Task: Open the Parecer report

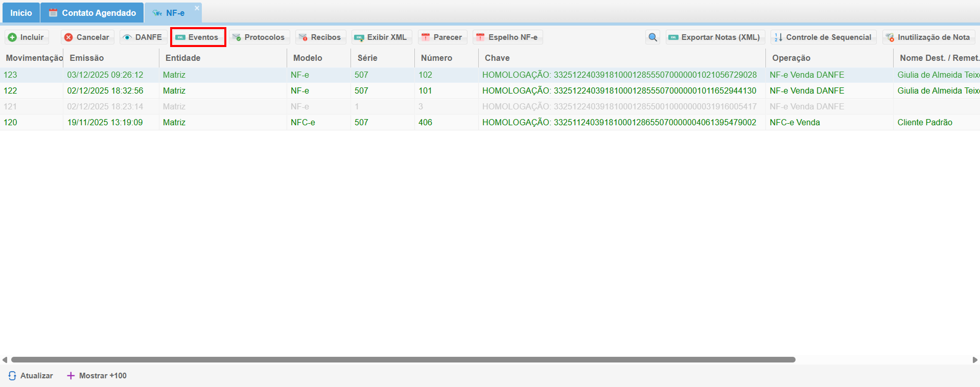Action: coord(442,37)
